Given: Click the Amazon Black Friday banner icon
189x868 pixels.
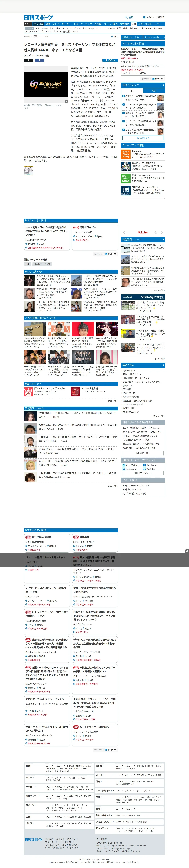Looking at the screenshot, I should point(126,154).
